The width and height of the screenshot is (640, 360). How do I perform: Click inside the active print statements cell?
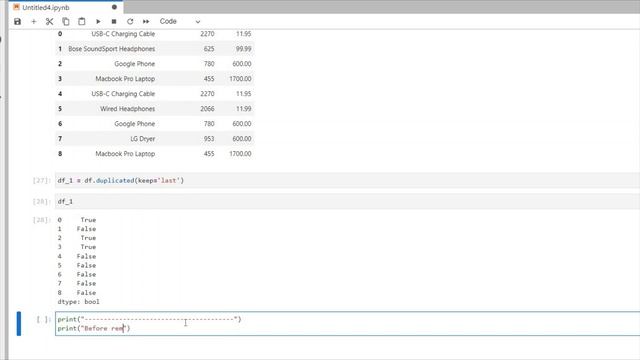point(347,324)
